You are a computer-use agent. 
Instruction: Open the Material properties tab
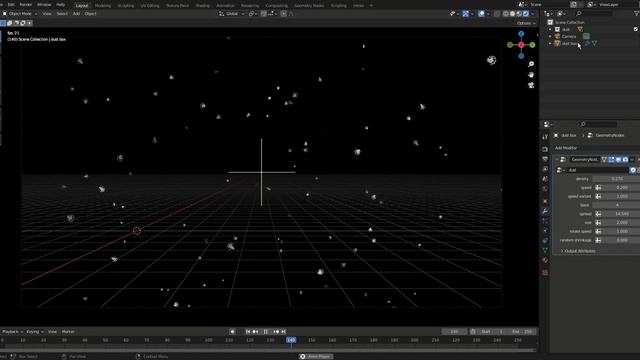(545, 260)
